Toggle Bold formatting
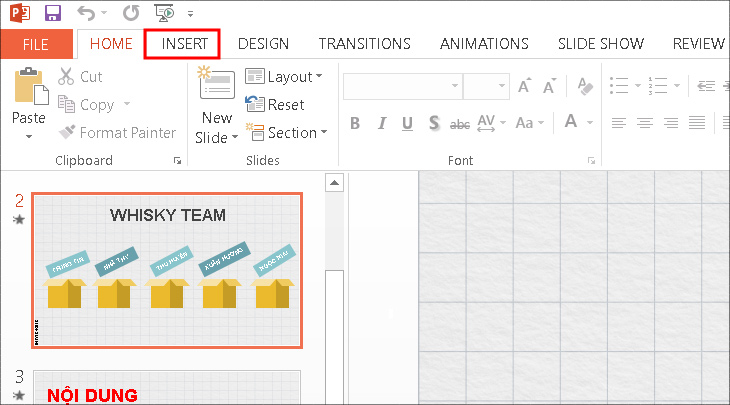The width and height of the screenshot is (730, 405). click(x=355, y=123)
